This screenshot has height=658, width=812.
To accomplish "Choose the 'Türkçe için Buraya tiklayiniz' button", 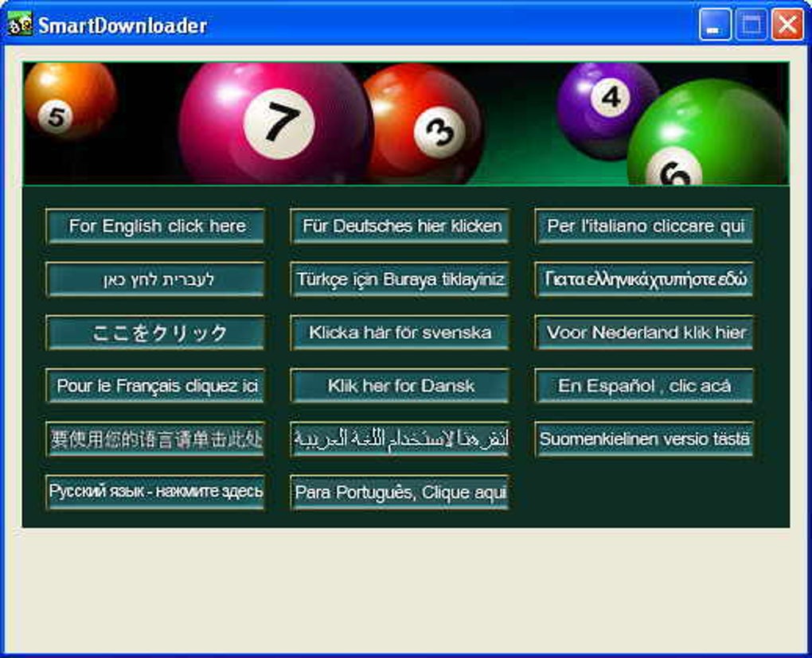I will click(x=400, y=279).
